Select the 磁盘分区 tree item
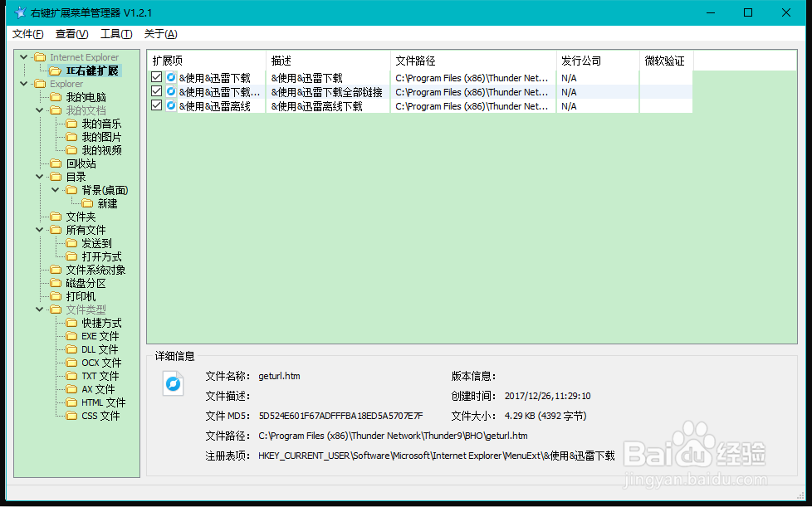 tap(86, 283)
